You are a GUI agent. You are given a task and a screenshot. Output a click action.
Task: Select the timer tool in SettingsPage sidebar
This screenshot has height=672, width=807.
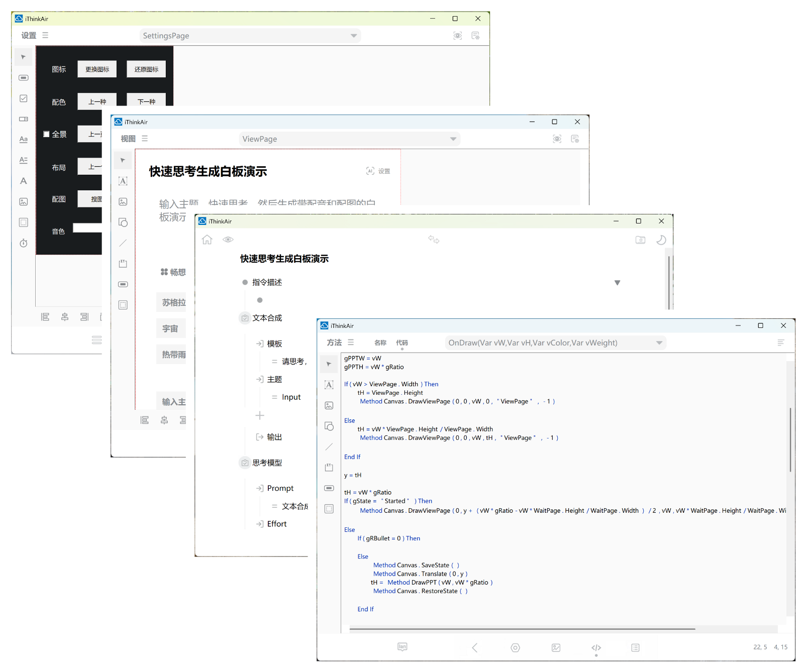24,244
